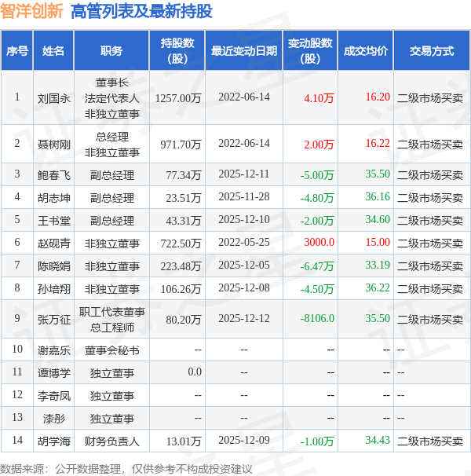Click the holding value 43.31万
471x476 pixels.
point(184,221)
